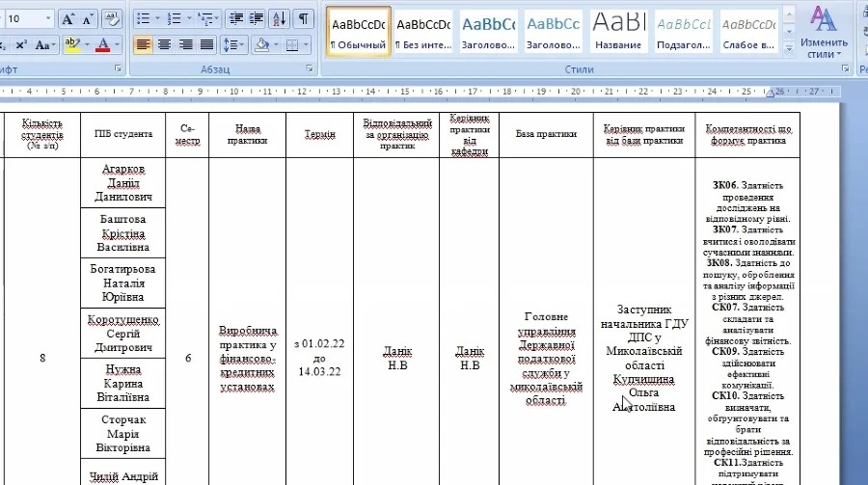Apply the yellow text highlight color
868x485 pixels.
(x=72, y=44)
